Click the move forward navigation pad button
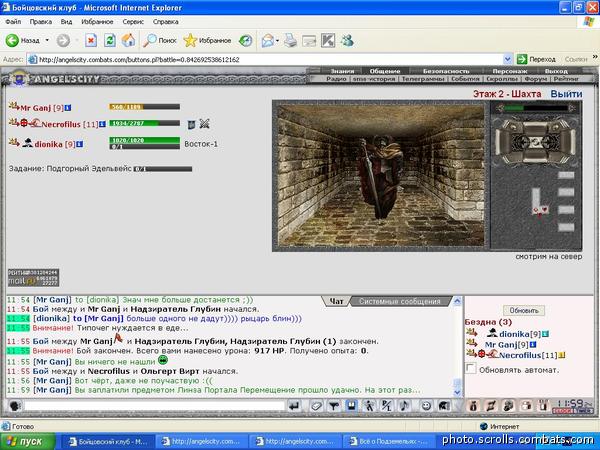The width and height of the screenshot is (600, 450). pos(535,128)
